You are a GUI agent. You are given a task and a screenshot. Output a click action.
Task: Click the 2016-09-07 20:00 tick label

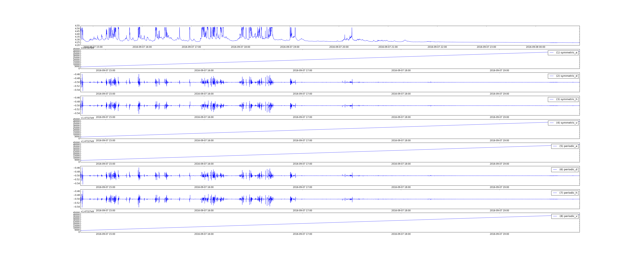pos(339,47)
